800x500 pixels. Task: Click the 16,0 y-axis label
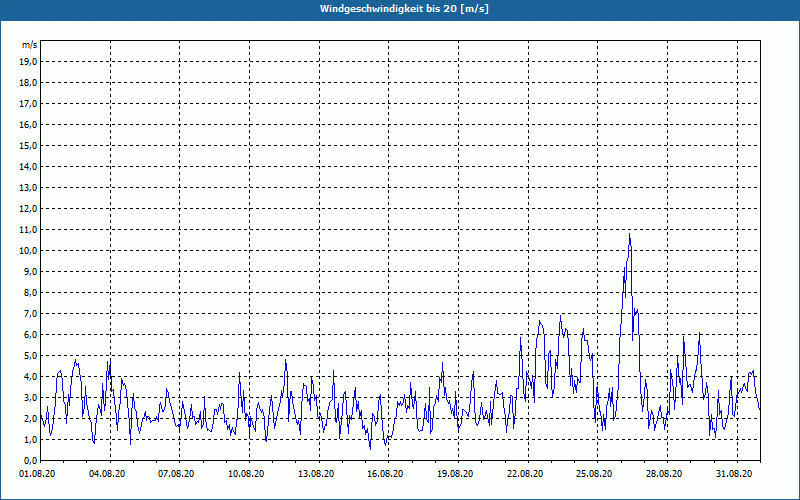[28, 124]
